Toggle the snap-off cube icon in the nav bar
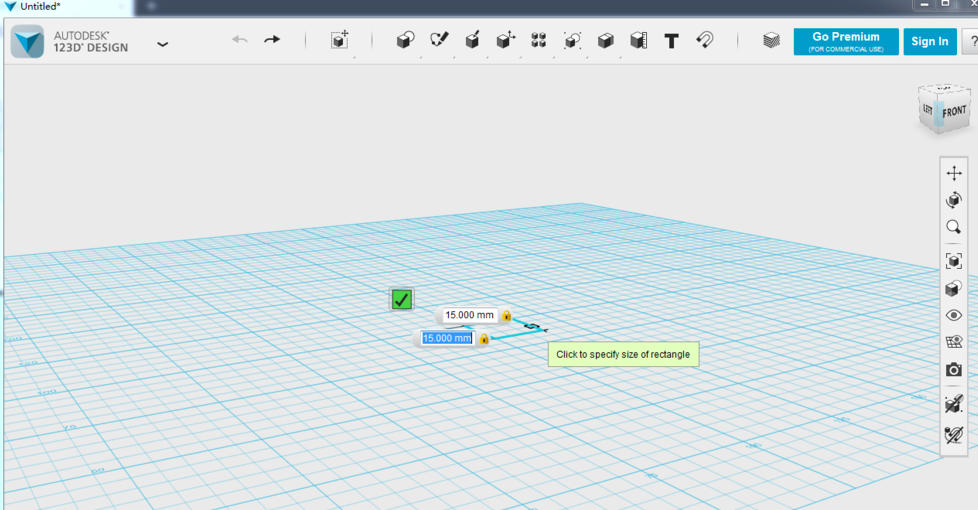978x510 pixels. pyautogui.click(x=954, y=404)
